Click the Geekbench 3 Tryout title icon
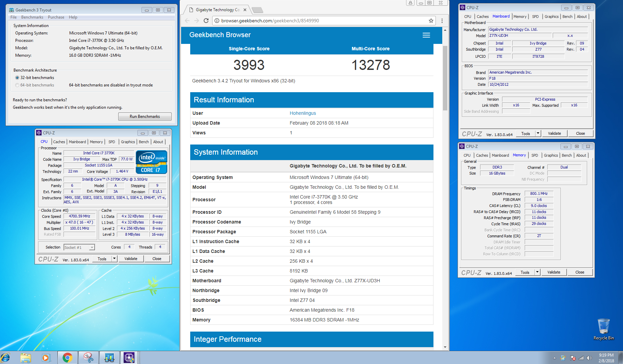This screenshot has width=623, height=364. click(x=11, y=10)
